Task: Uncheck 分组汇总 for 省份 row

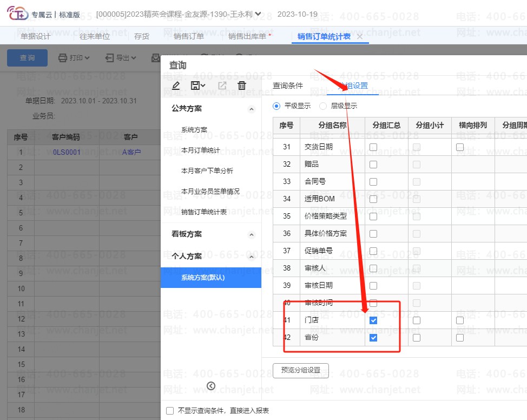Action: click(x=373, y=338)
